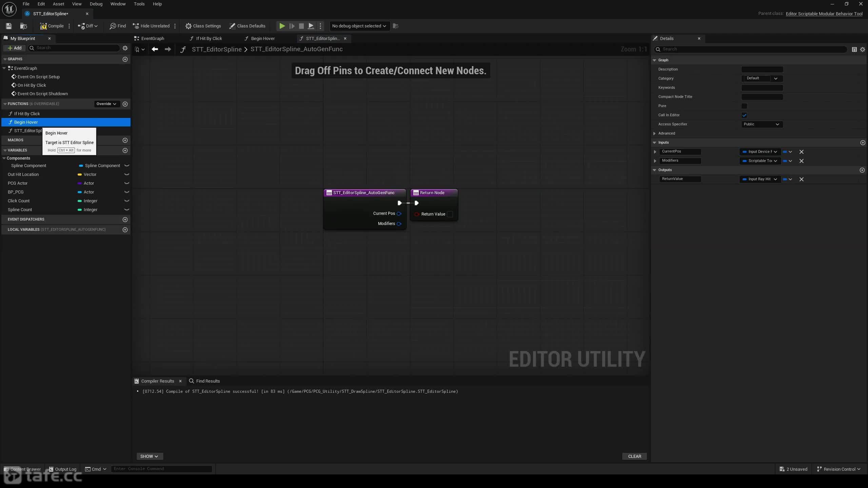
Task: Open the Override functions dropdown
Action: [x=106, y=104]
